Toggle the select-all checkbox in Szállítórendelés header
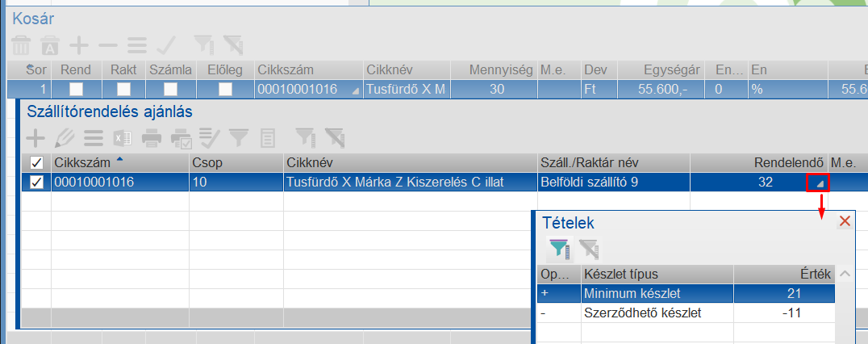This screenshot has width=868, height=344. [x=36, y=162]
